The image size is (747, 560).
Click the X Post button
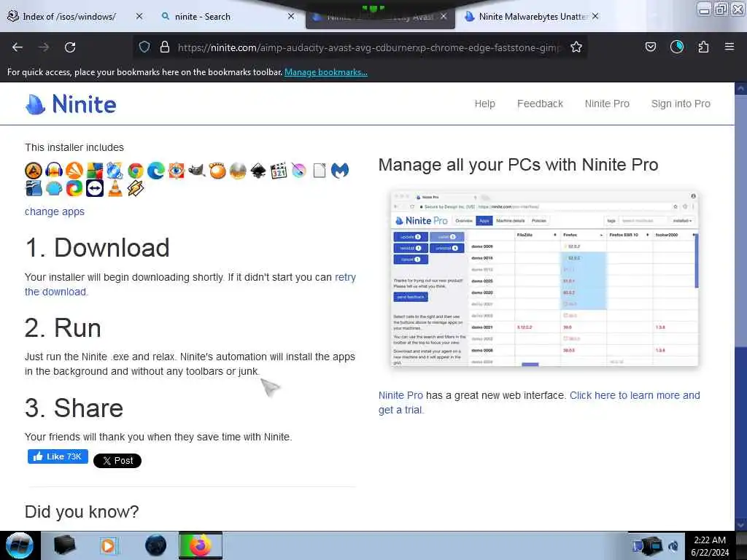pos(117,461)
